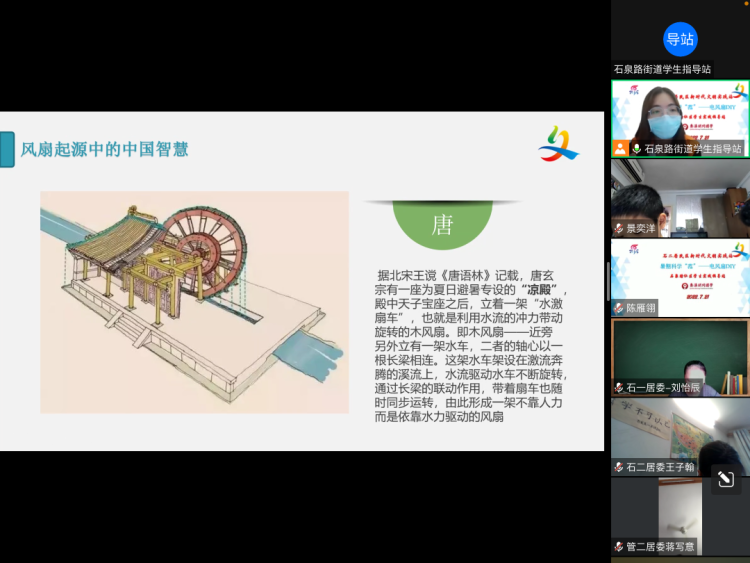
Task: Click muted mic icon beside 管二居委蒋写意
Action: pos(620,546)
